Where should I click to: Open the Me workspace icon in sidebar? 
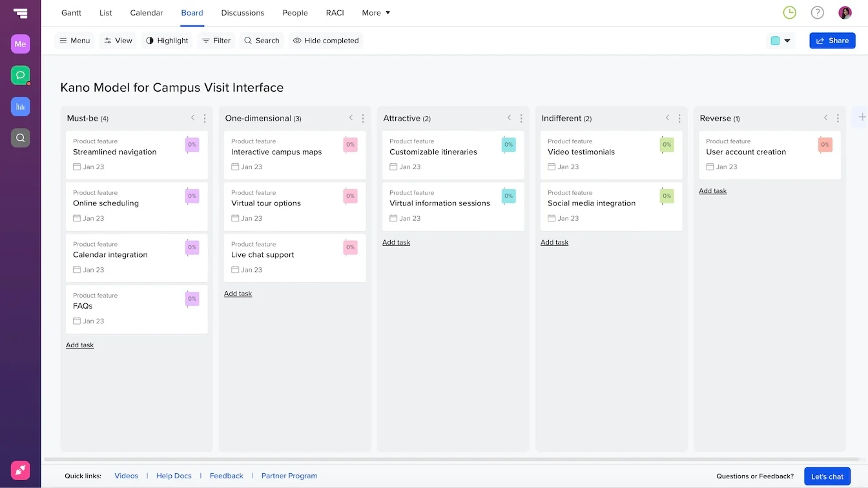coord(20,44)
